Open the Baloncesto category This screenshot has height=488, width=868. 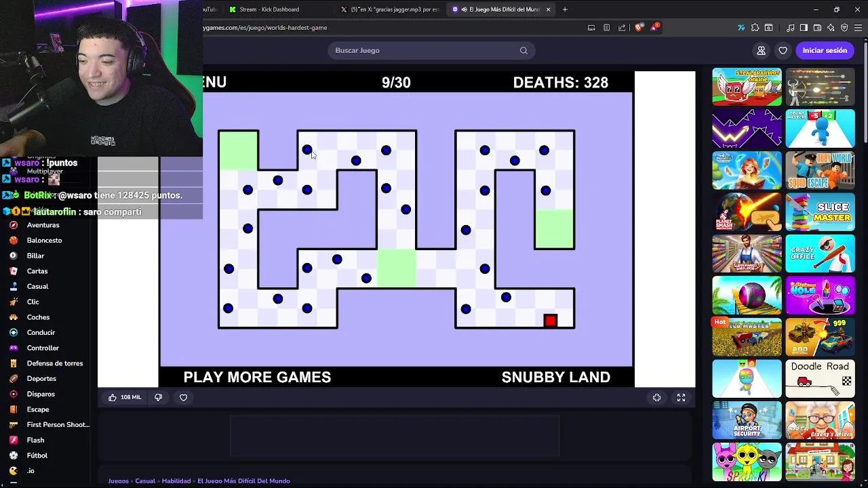tap(44, 241)
